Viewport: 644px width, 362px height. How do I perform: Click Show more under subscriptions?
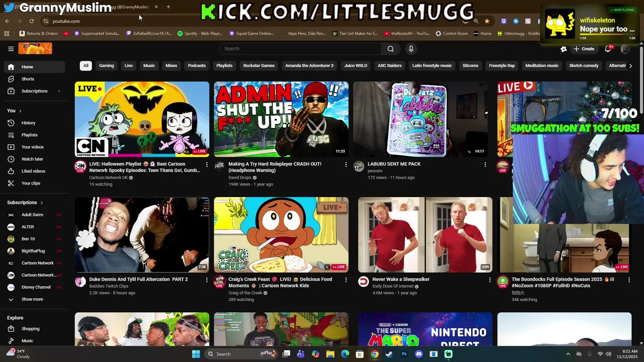pyautogui.click(x=34, y=299)
